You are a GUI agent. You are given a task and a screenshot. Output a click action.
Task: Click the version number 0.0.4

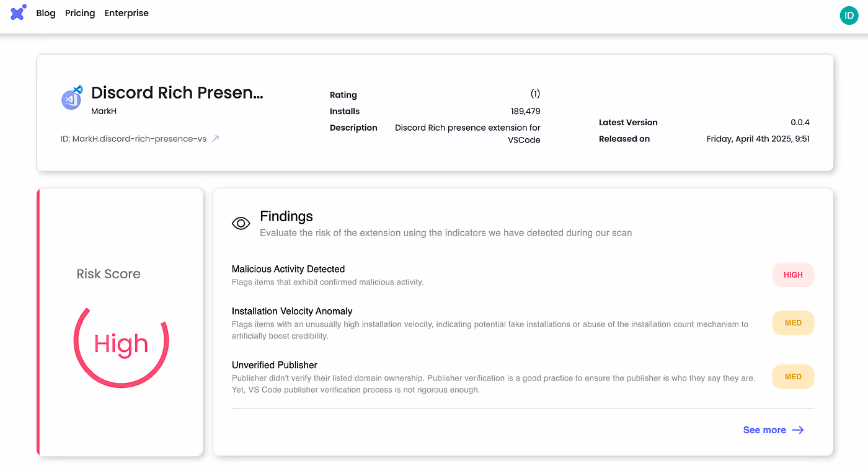(800, 123)
